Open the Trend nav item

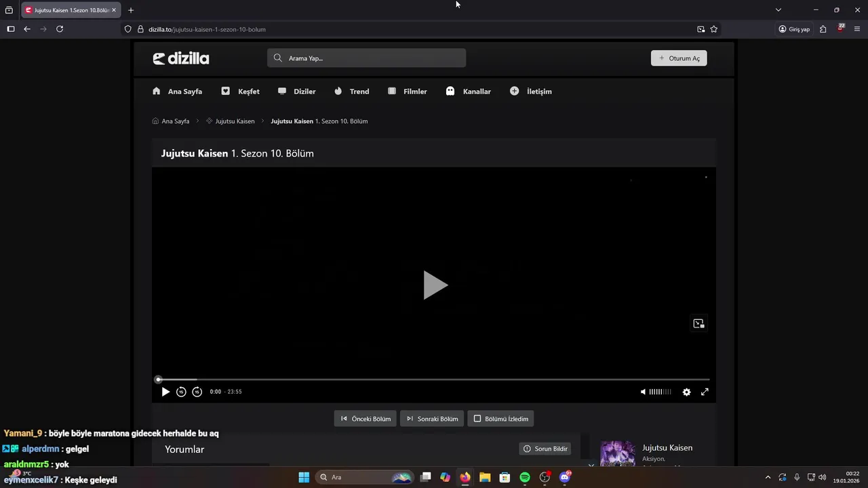[x=351, y=91]
